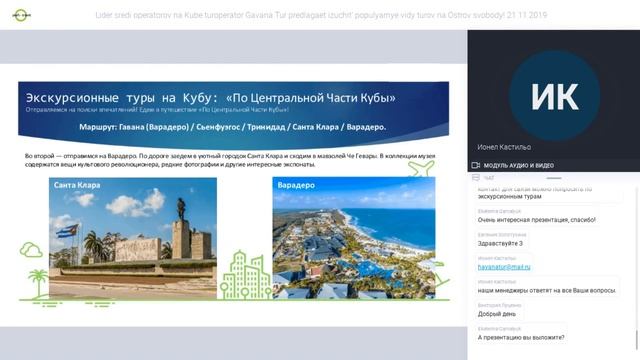
Task: Select message 'наши менеджеры ответят на все Ваши вопросы'
Action: coord(547,291)
